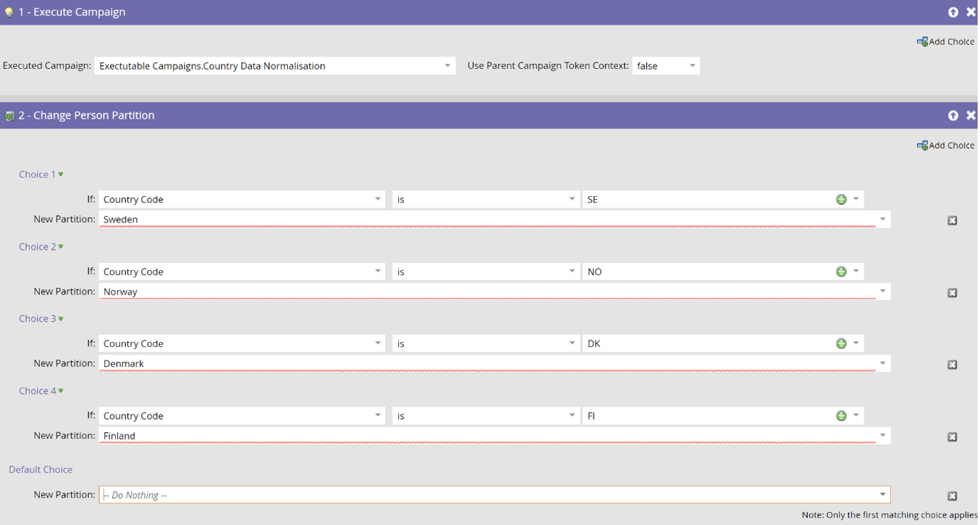Open Choice 4 'is' operator dropdown
The height and width of the screenshot is (525, 980).
coord(572,416)
